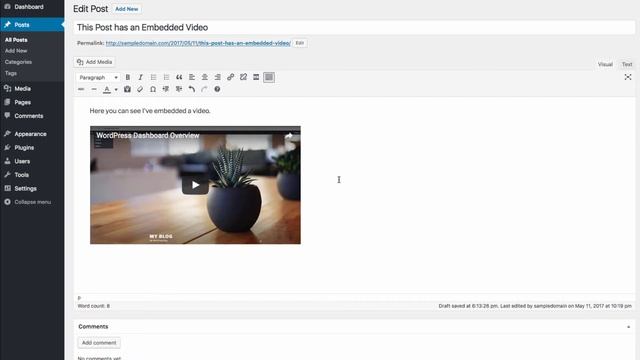Open Users in sidebar
This screenshot has width=640, height=360.
32,161
